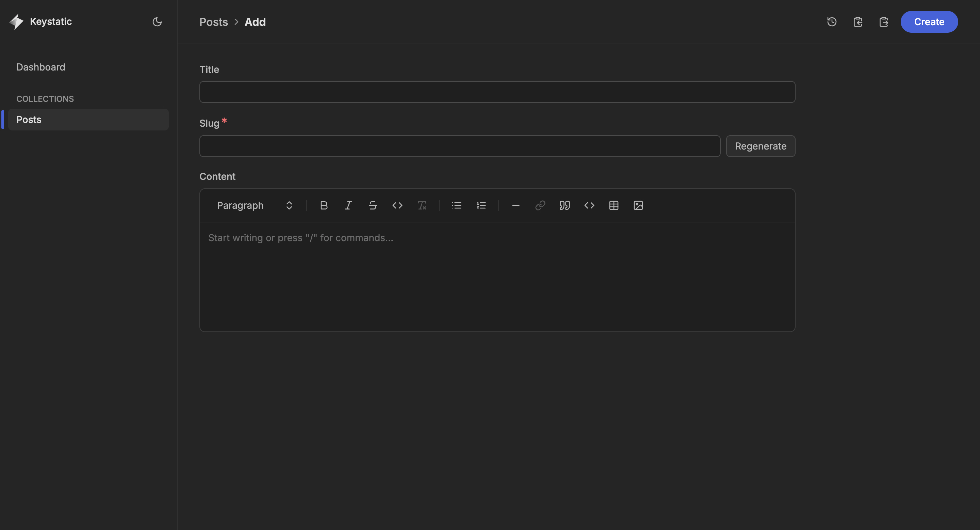Insert a bulleted list
Viewport: 980px width, 530px height.
click(x=456, y=205)
